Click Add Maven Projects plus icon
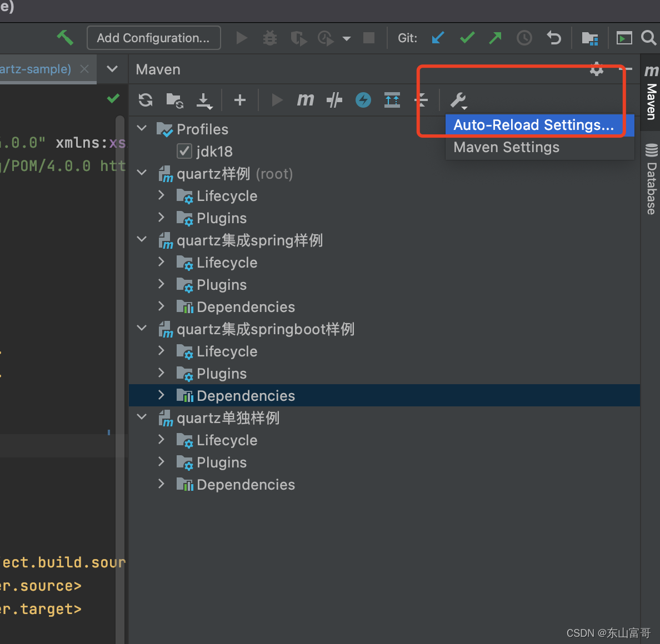The height and width of the screenshot is (644, 660). (x=240, y=100)
